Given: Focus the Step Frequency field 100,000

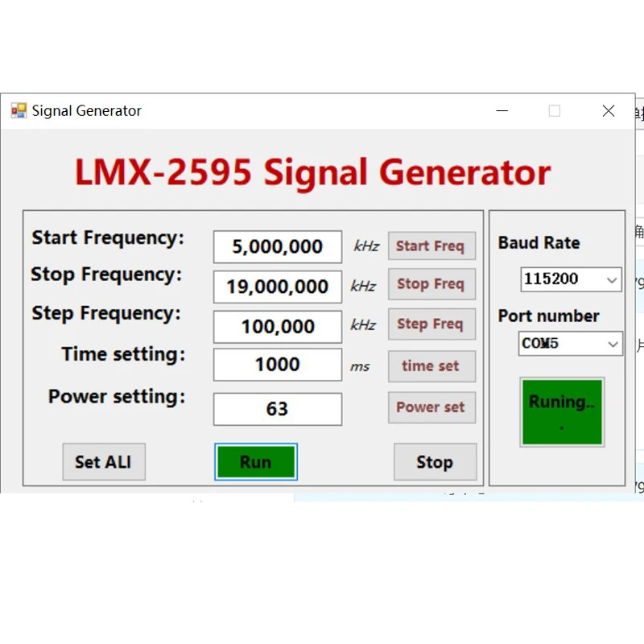Looking at the screenshot, I should (x=278, y=327).
